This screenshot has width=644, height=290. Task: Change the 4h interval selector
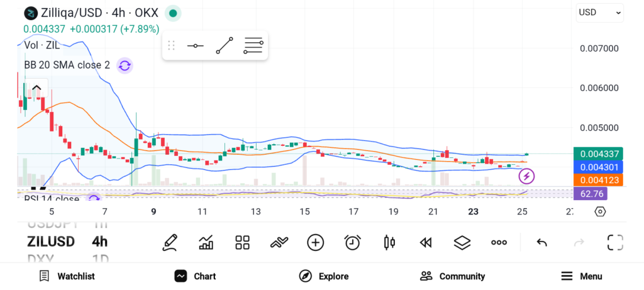(99, 242)
